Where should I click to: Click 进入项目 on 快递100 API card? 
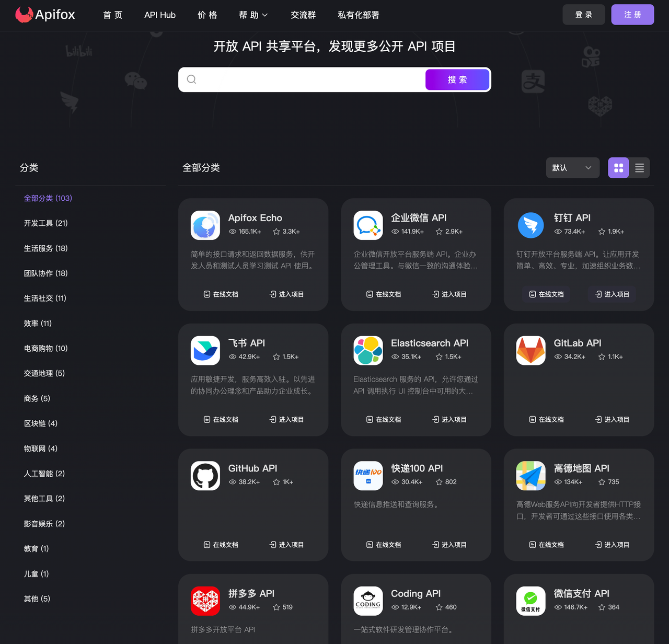[x=449, y=544]
